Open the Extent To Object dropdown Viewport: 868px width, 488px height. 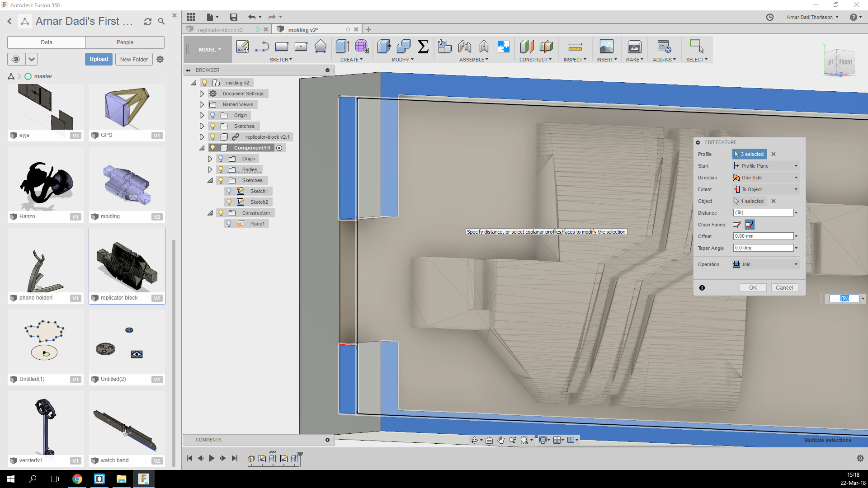(x=765, y=189)
